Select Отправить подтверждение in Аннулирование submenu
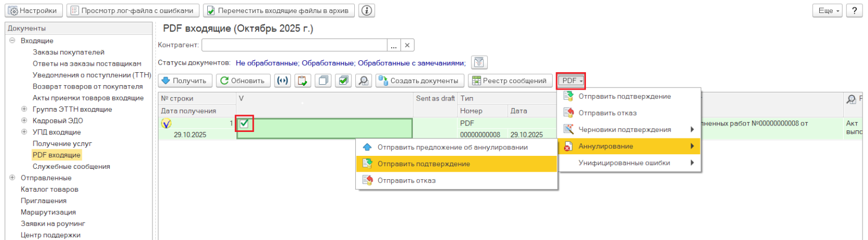Screen dimensions: 868x240 tap(423, 164)
